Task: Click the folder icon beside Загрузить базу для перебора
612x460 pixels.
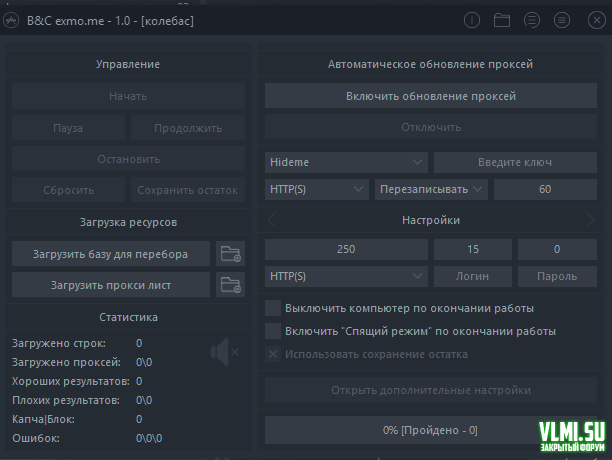Action: [x=230, y=253]
